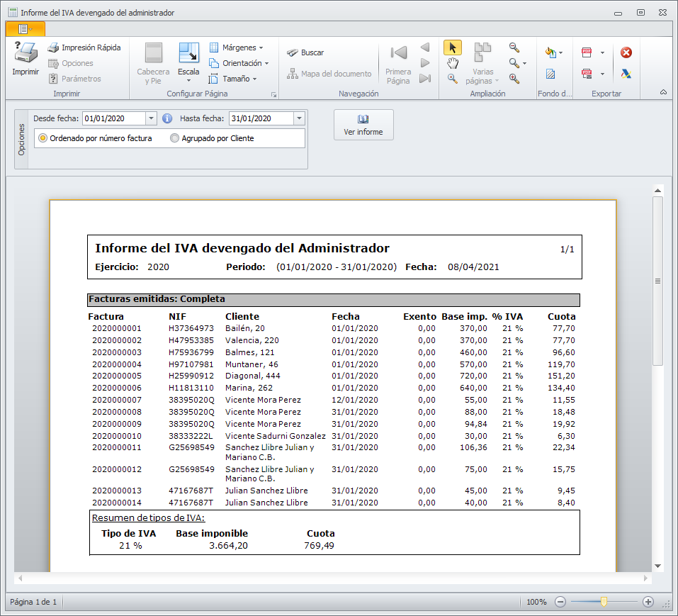678x616 pixels.
Task: Click the info icon beside Desde fecha
Action: [x=167, y=118]
